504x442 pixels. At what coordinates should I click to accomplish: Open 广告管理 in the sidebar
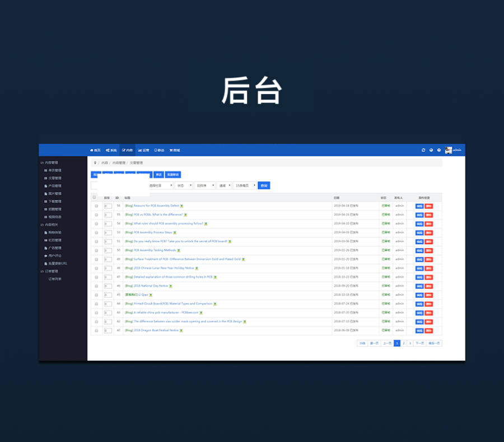[53, 248]
